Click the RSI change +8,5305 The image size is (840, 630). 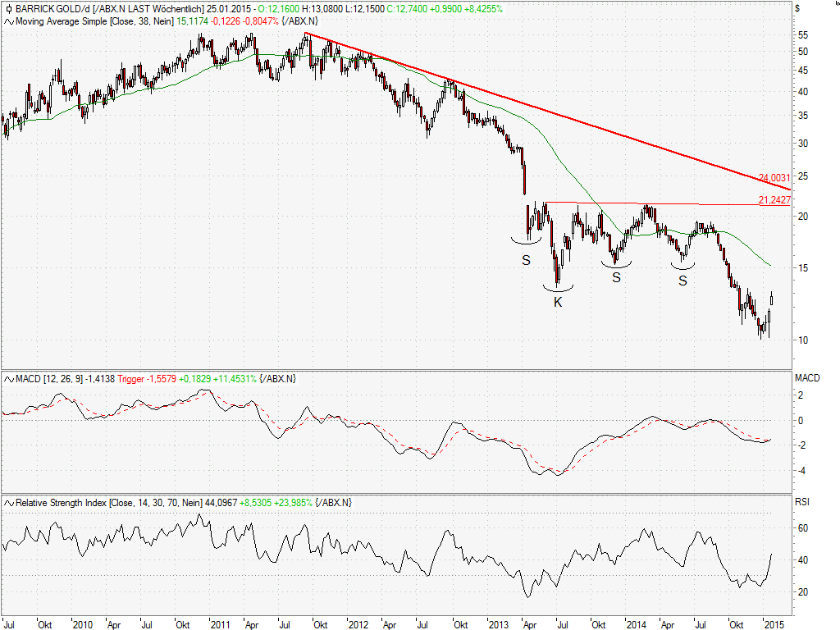click(x=256, y=503)
